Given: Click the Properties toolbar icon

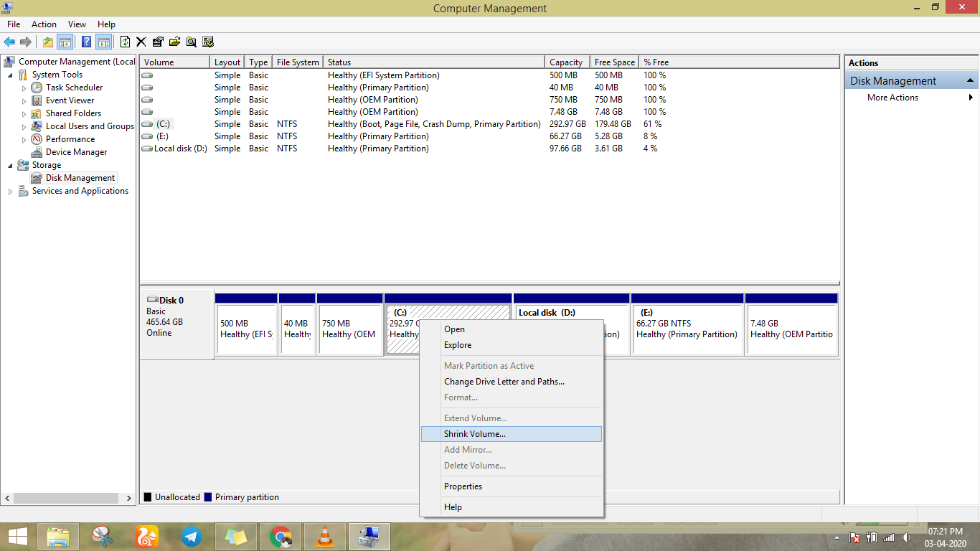Looking at the screenshot, I should click(x=158, y=42).
